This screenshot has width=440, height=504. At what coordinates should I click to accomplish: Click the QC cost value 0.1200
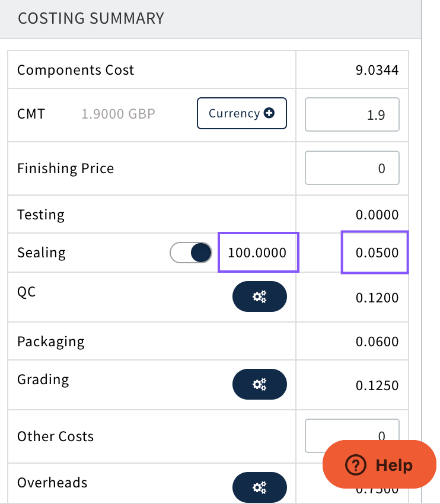[377, 298]
